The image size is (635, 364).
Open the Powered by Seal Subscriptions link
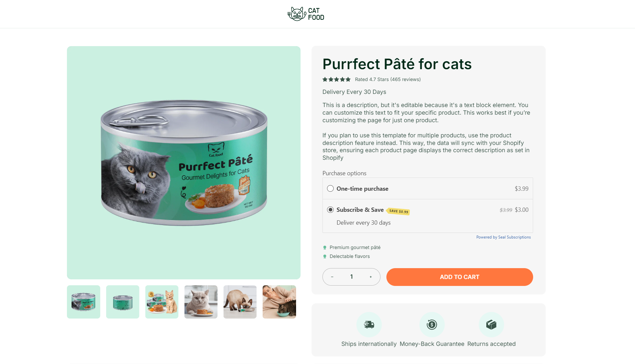pos(503,237)
